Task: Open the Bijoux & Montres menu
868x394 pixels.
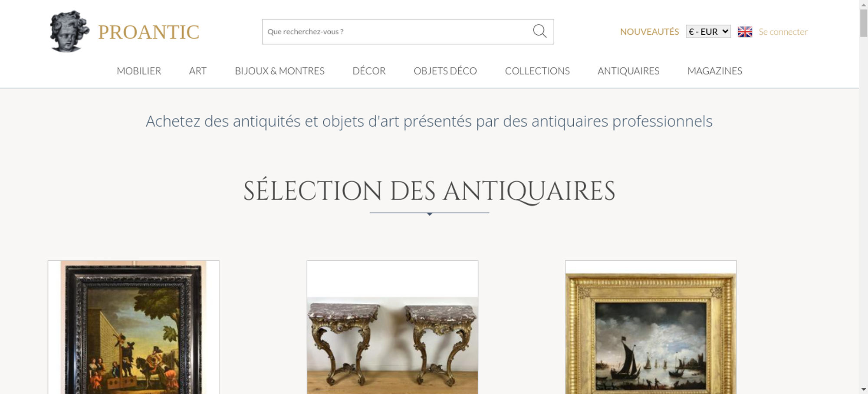Action: 279,71
